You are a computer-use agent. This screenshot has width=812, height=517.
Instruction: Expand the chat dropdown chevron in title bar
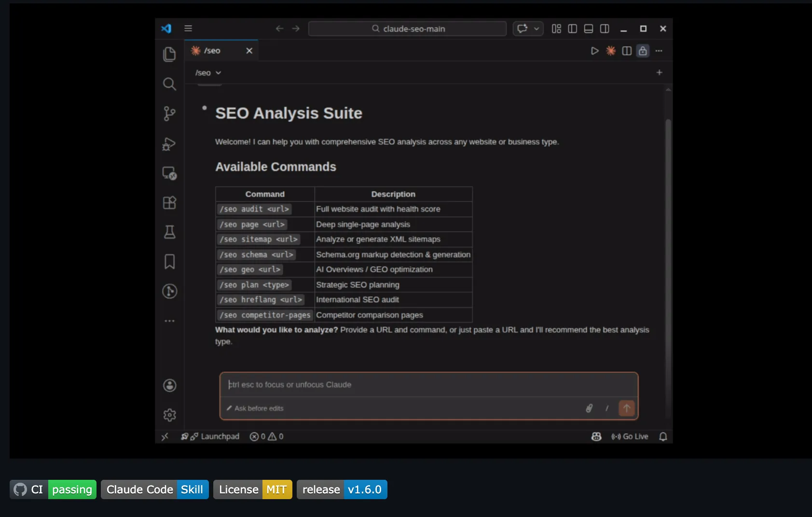point(537,28)
